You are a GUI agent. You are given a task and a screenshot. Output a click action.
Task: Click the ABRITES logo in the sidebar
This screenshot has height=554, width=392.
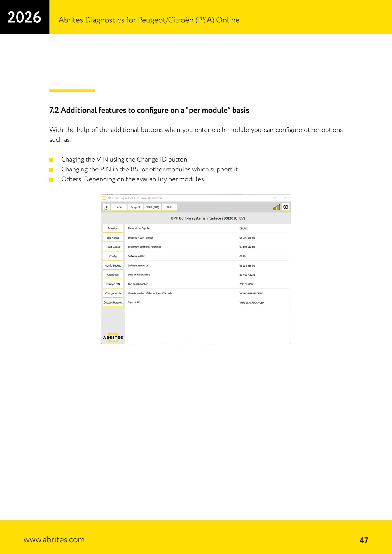point(113,338)
